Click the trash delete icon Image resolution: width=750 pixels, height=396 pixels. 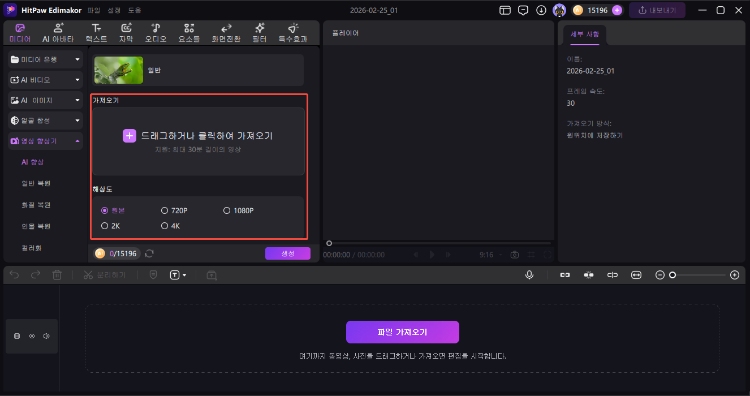pyautogui.click(x=57, y=275)
